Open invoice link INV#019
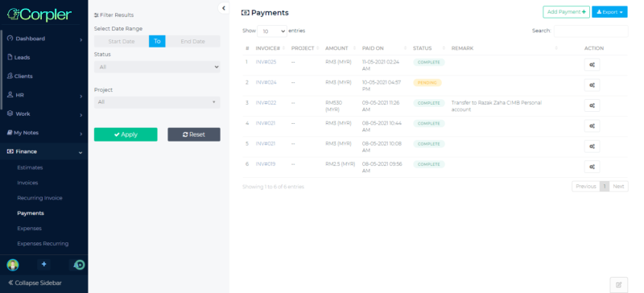The height and width of the screenshot is (293, 644). (266, 164)
